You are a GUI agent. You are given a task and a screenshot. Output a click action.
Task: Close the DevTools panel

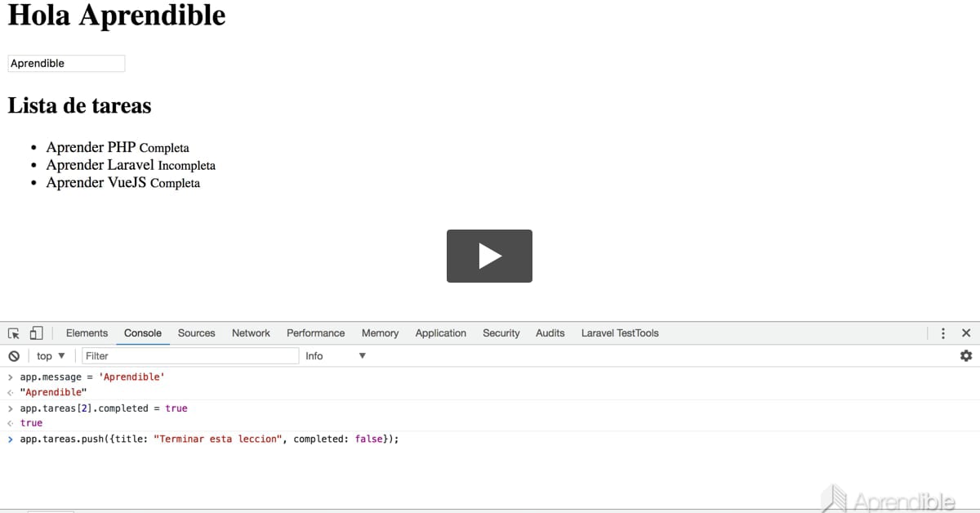click(966, 333)
